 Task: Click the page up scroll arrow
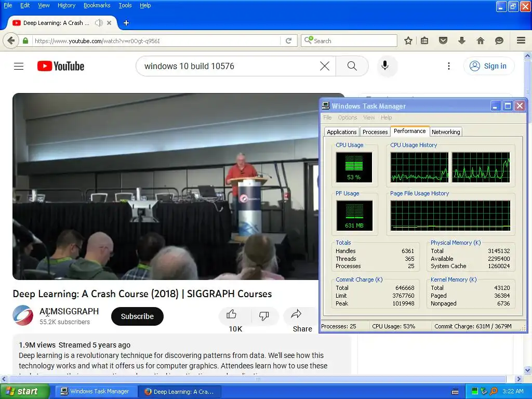(528, 56)
